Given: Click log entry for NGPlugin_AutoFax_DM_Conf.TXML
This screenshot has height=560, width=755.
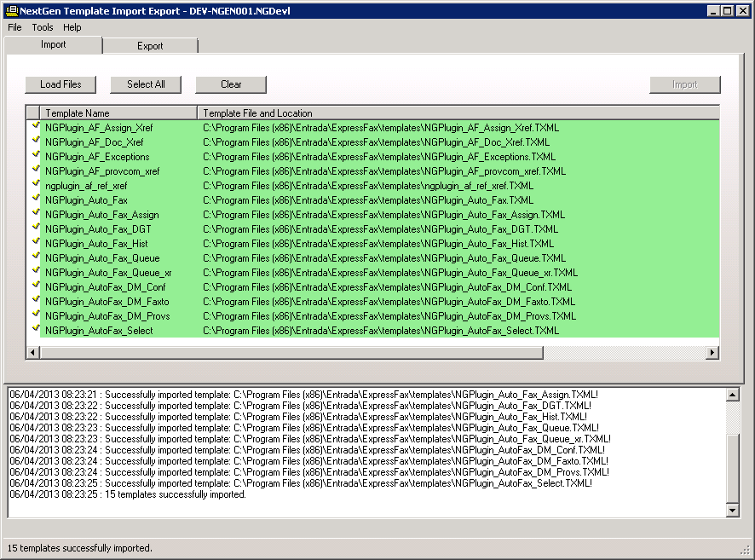Looking at the screenshot, I should 308,450.
